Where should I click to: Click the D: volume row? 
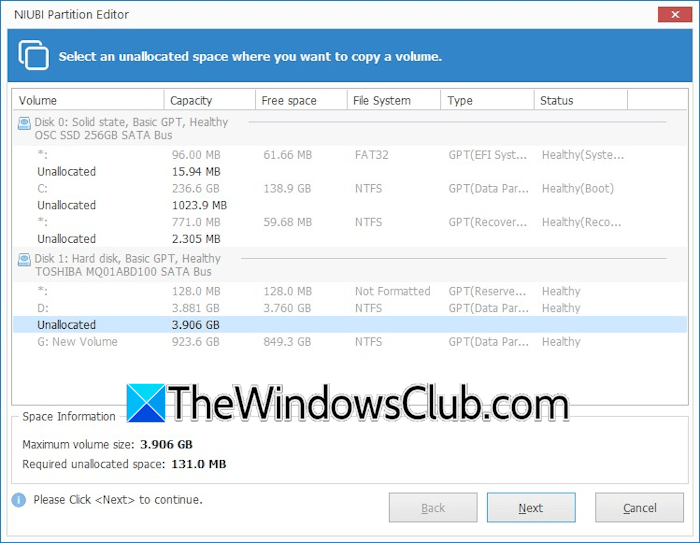point(350,308)
